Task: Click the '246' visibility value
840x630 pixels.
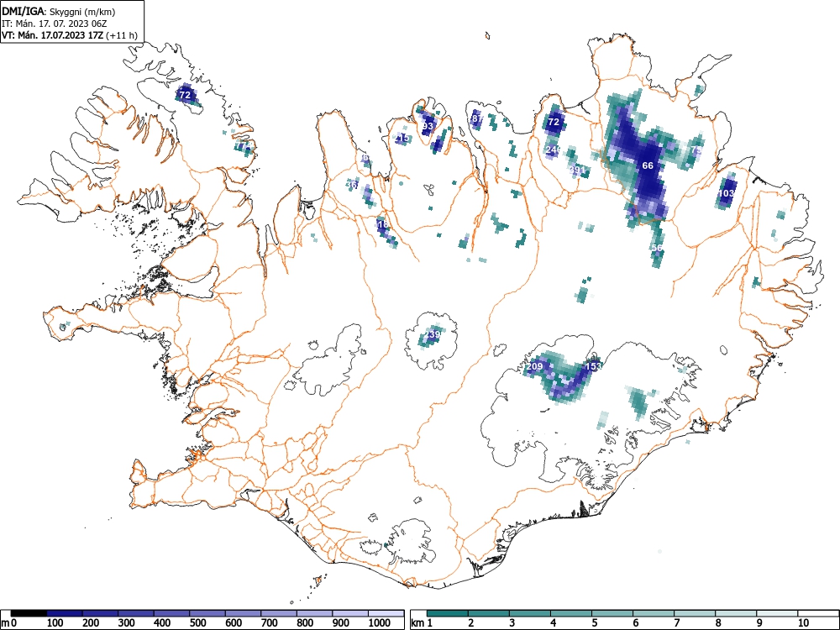Action: [554, 150]
